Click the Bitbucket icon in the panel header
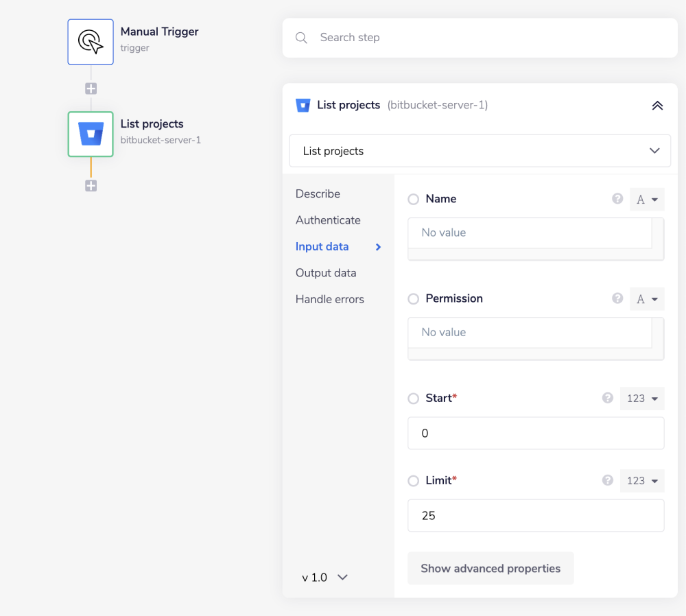The height and width of the screenshot is (616, 686). [303, 105]
